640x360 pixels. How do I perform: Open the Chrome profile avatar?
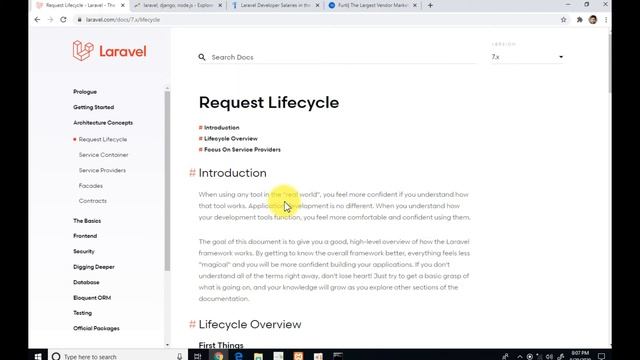pyautogui.click(x=593, y=20)
